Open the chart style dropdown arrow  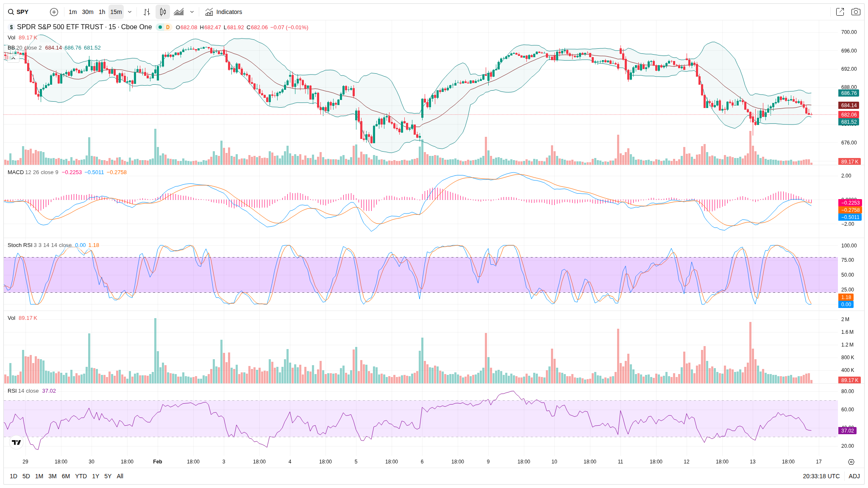pos(192,12)
